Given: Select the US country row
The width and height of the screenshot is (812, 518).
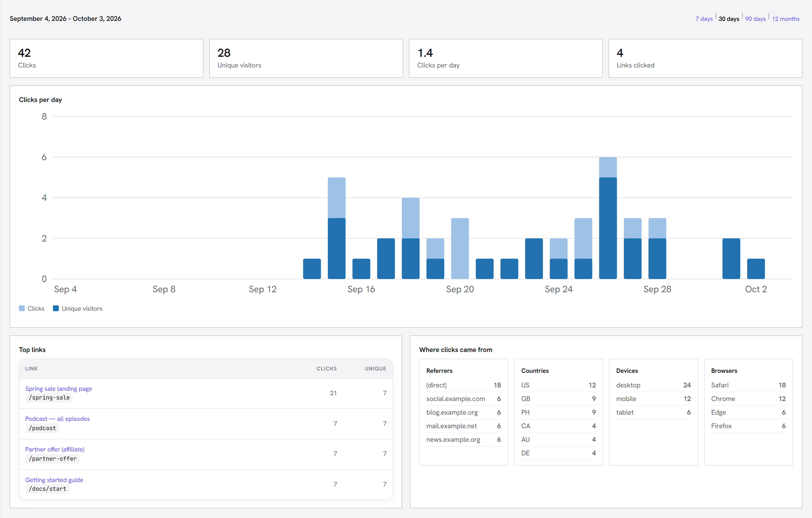Looking at the screenshot, I should (558, 385).
